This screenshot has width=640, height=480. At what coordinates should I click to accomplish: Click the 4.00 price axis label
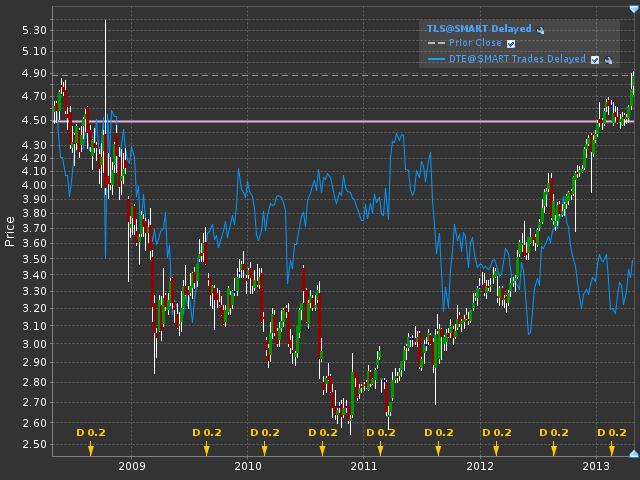tap(34, 185)
